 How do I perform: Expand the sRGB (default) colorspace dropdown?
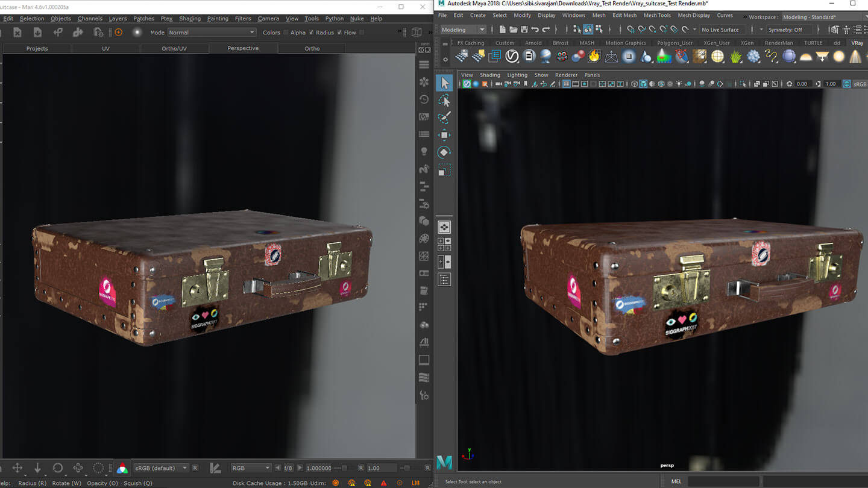coord(160,468)
